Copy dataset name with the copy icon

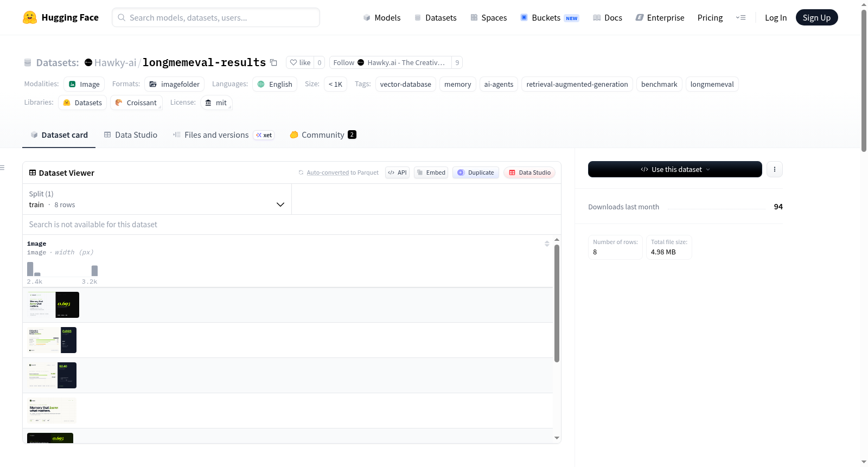pos(273,62)
